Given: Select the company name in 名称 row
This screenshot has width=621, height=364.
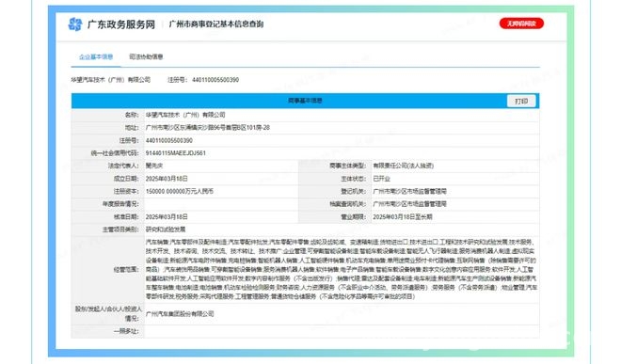Looking at the screenshot, I should click(185, 115).
